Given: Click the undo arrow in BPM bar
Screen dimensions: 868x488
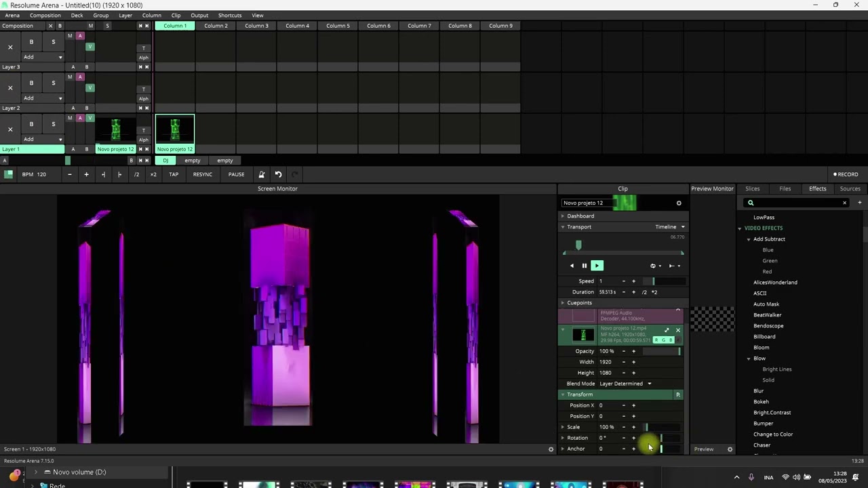Looking at the screenshot, I should pos(278,174).
